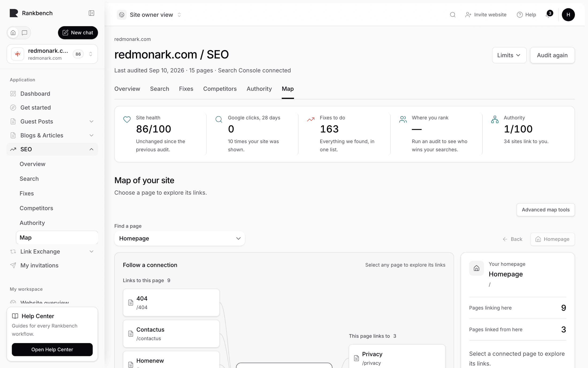Click the Site health heart icon
588x368 pixels.
click(x=127, y=119)
